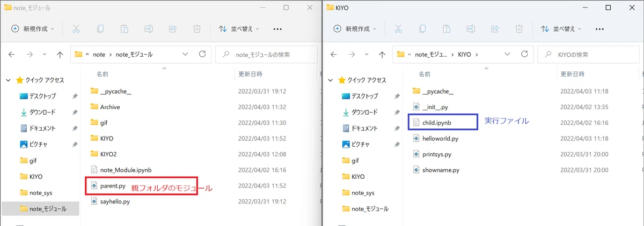Go up one folder in note_モジュール window
Viewport: 644px width, 226px height.
pos(60,54)
